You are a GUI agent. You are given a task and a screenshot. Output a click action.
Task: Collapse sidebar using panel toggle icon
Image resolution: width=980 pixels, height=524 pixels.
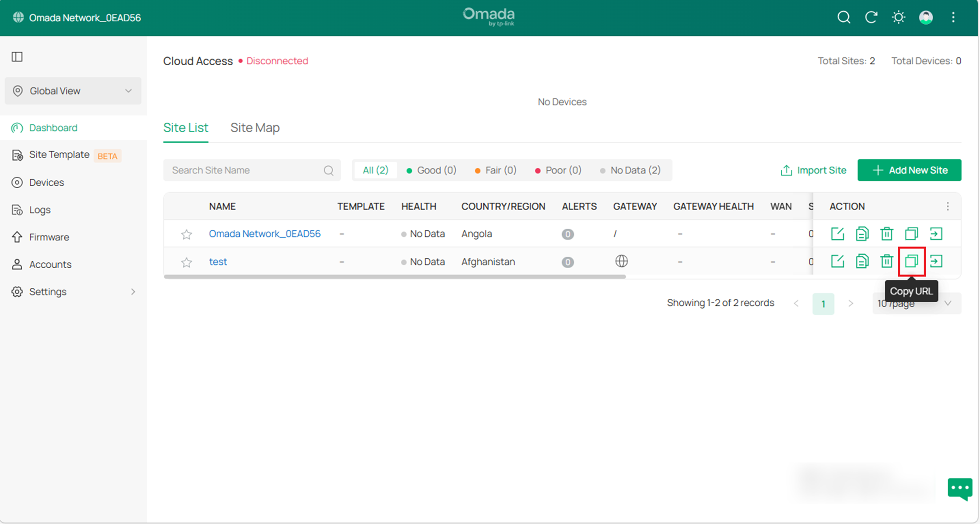point(17,57)
